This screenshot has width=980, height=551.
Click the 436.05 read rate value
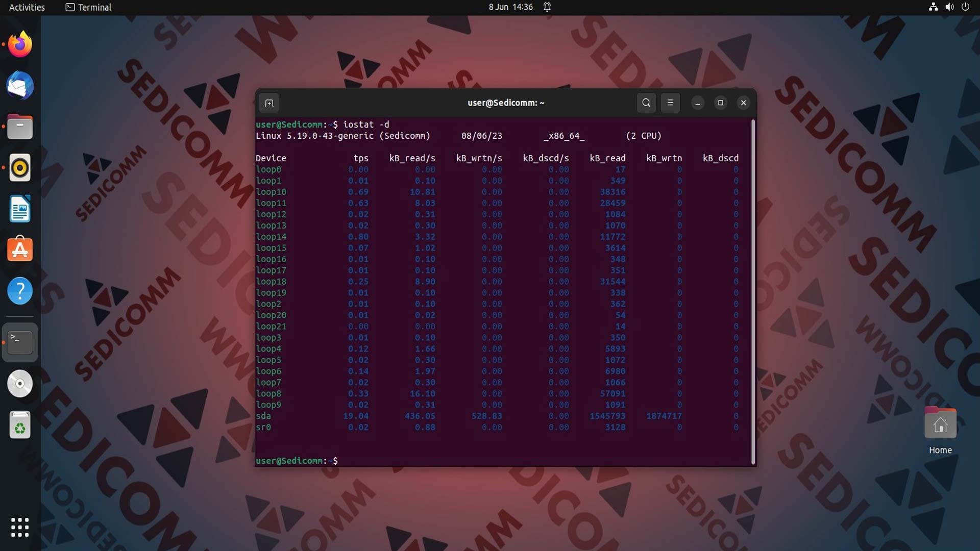420,416
